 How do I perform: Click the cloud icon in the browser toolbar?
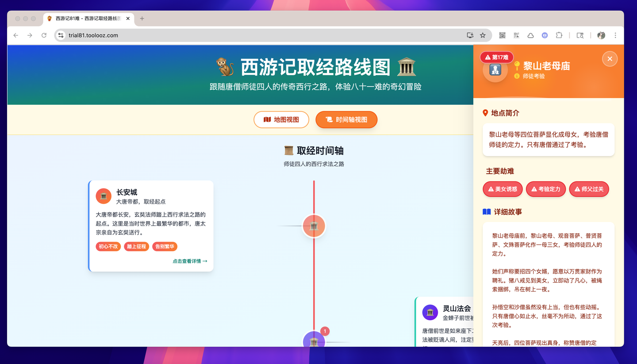pyautogui.click(x=530, y=35)
